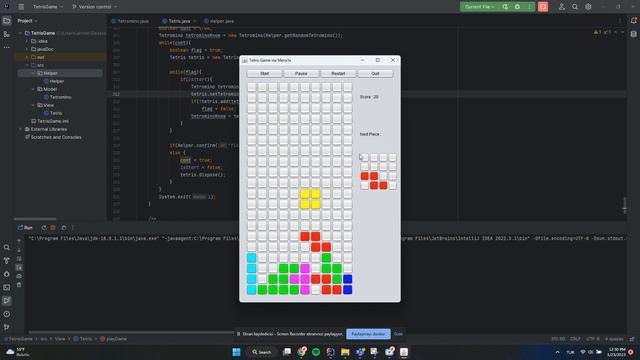The width and height of the screenshot is (640, 360).
Task: Click the yellow square piece in Tetris grid
Action: tap(310, 199)
